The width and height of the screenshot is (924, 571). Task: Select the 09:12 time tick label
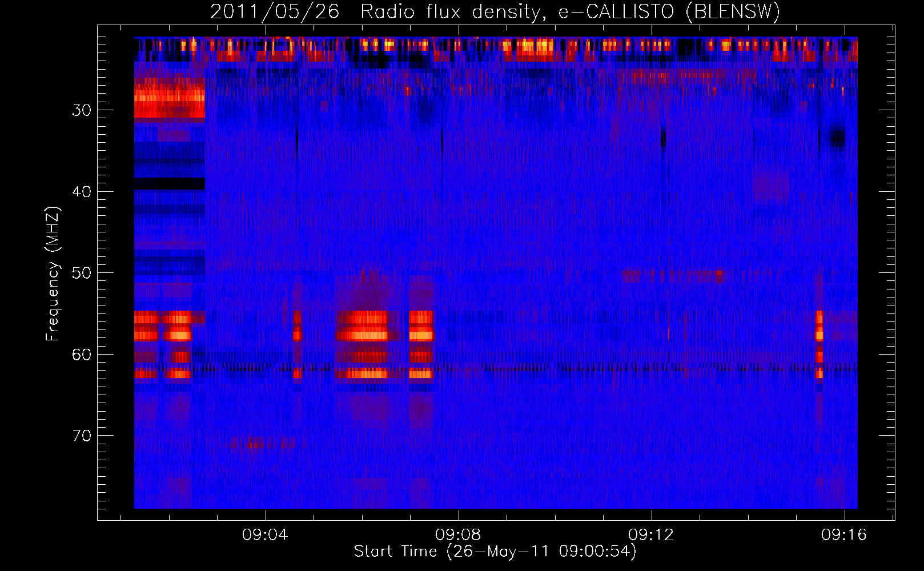tap(651, 535)
